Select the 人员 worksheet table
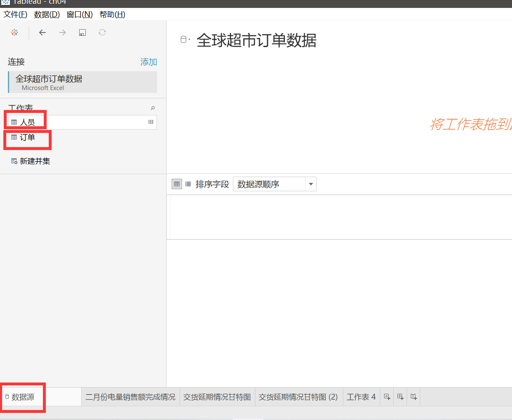 click(x=82, y=122)
